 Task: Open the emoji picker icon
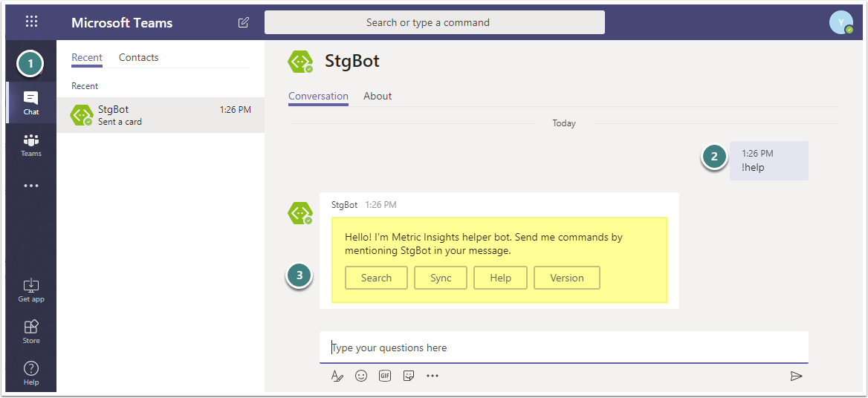click(361, 376)
